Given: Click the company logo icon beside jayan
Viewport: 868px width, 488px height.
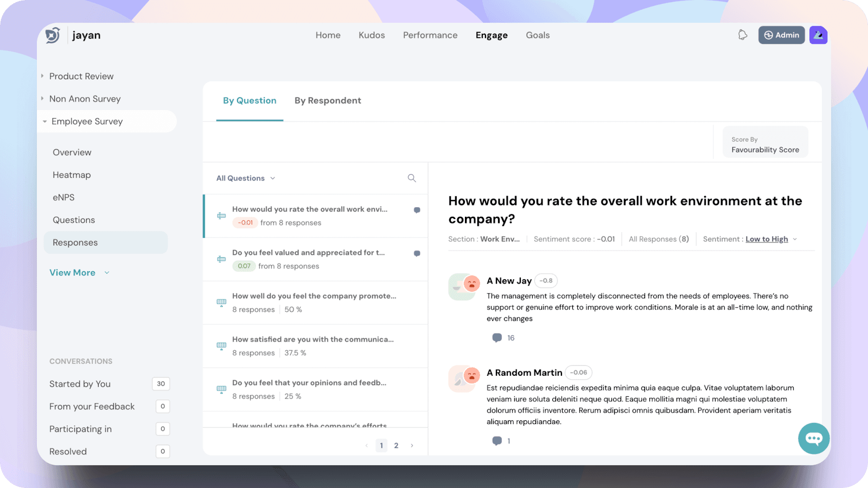Looking at the screenshot, I should pyautogui.click(x=53, y=35).
